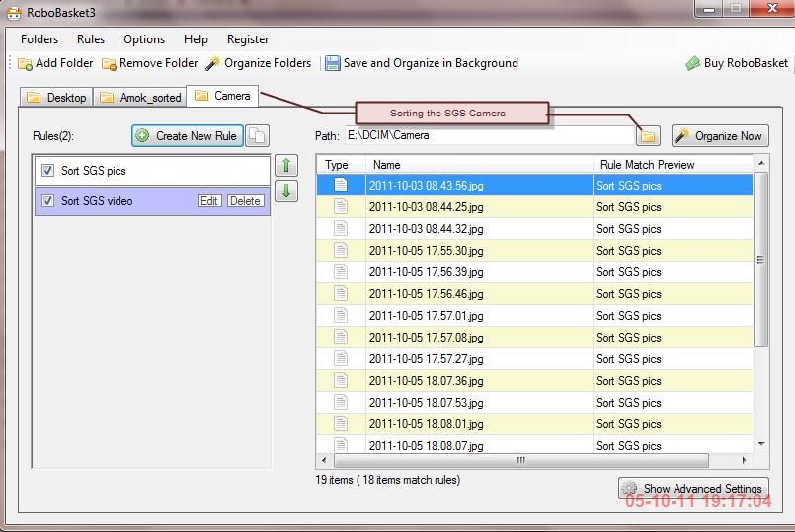The image size is (795, 532).
Task: Uncheck the Sort SGS pics rule
Action: point(47,170)
